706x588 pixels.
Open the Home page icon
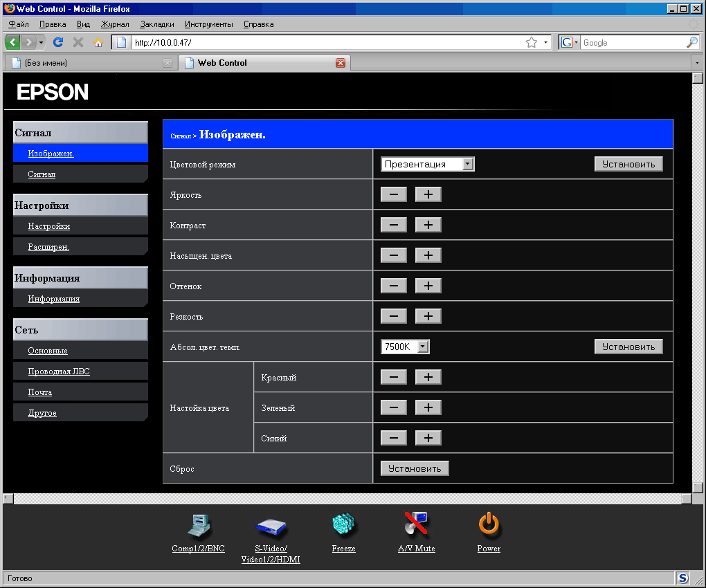pyautogui.click(x=98, y=42)
